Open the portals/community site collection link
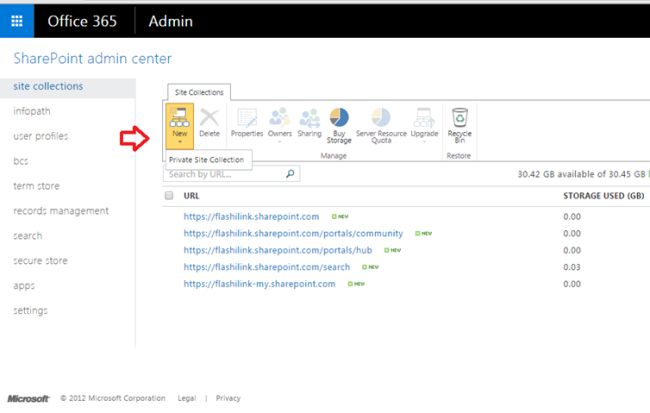 [293, 233]
